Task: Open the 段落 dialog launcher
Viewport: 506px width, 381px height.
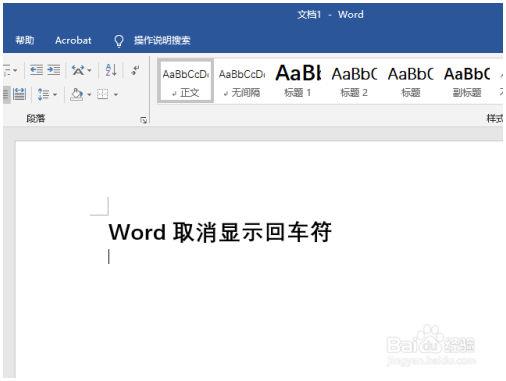Action: pos(144,120)
